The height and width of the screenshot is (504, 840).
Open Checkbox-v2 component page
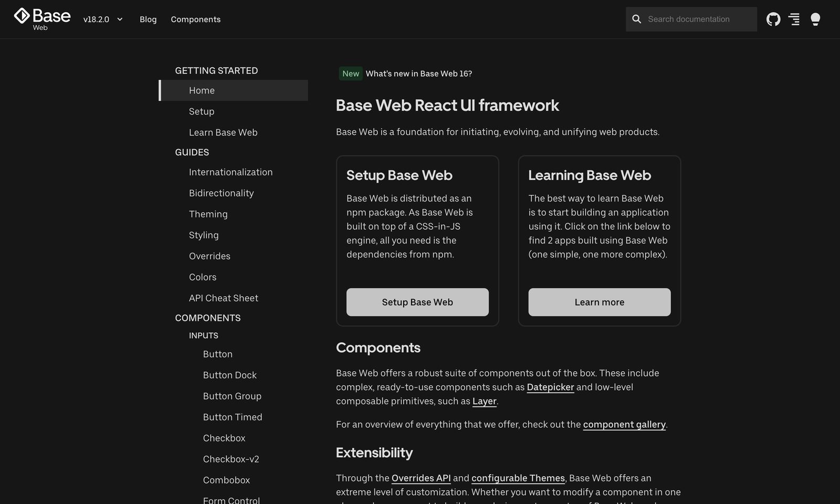pos(231,459)
